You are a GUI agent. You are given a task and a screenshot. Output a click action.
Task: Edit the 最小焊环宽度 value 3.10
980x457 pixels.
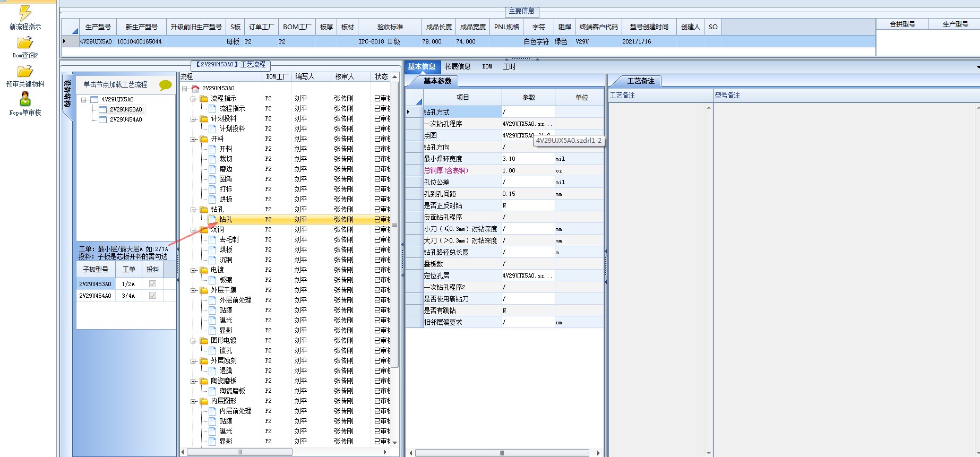click(528, 159)
